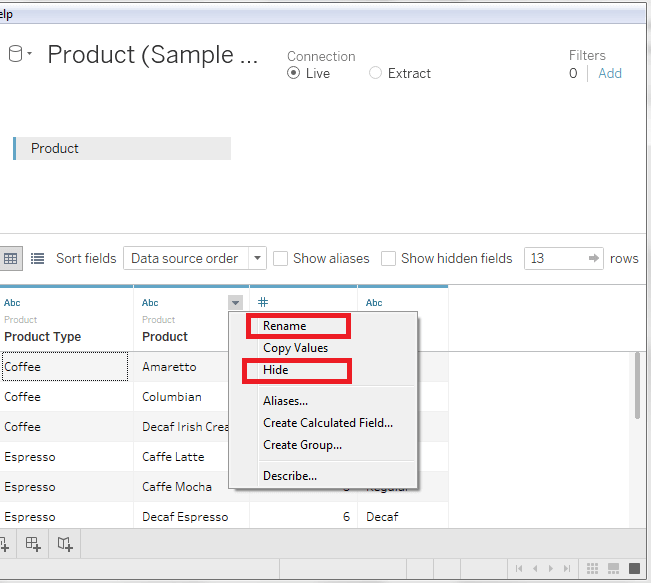The height and width of the screenshot is (583, 651).
Task: Show filmstrip view icon
Action: click(613, 568)
